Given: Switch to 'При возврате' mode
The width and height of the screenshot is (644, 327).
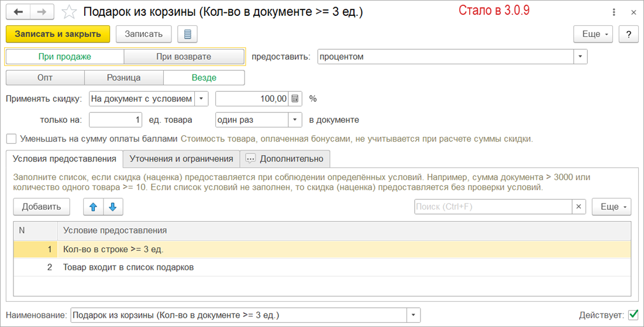Looking at the screenshot, I should pyautogui.click(x=184, y=57).
